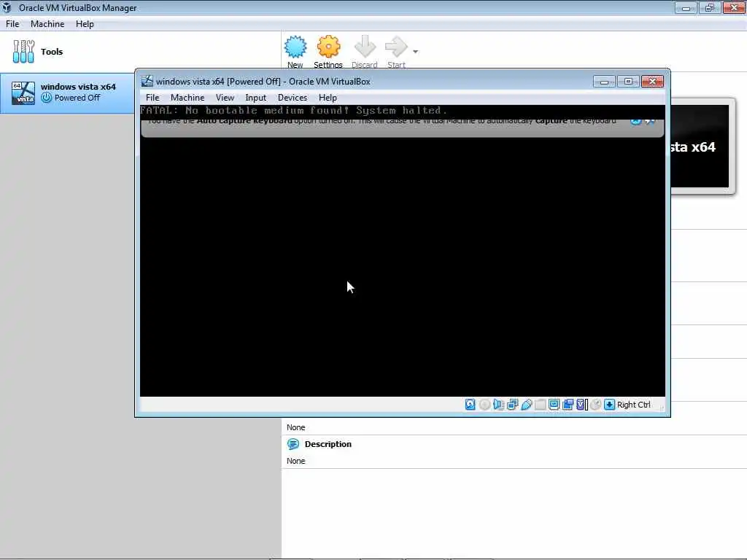The width and height of the screenshot is (747, 560).
Task: Click the audio speaker status icon
Action: tap(498, 405)
